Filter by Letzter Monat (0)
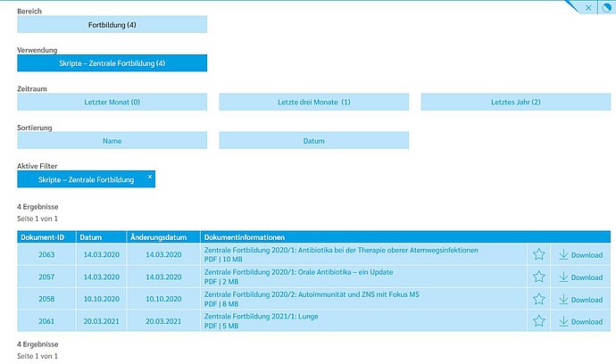616x364 pixels. (112, 102)
